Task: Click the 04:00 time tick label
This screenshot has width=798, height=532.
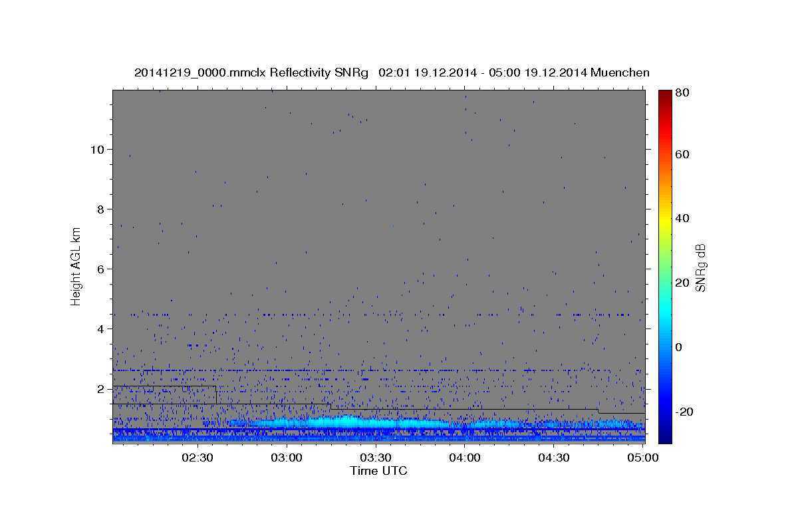Action: 465,458
